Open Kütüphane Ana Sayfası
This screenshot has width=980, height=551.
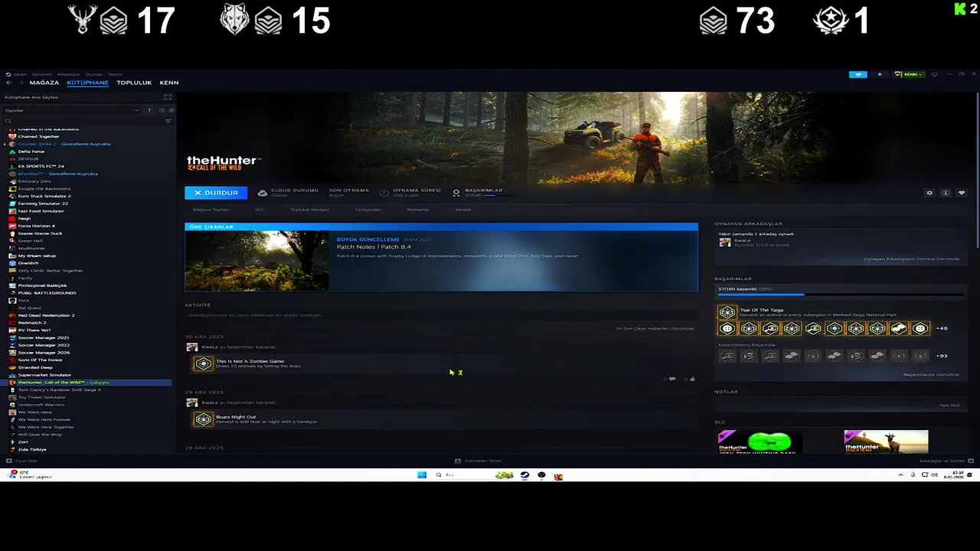point(31,97)
